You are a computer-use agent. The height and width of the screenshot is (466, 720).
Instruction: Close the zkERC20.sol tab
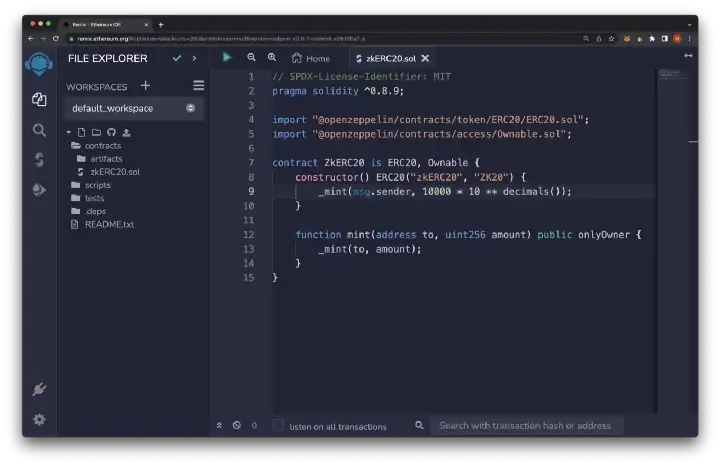point(425,59)
